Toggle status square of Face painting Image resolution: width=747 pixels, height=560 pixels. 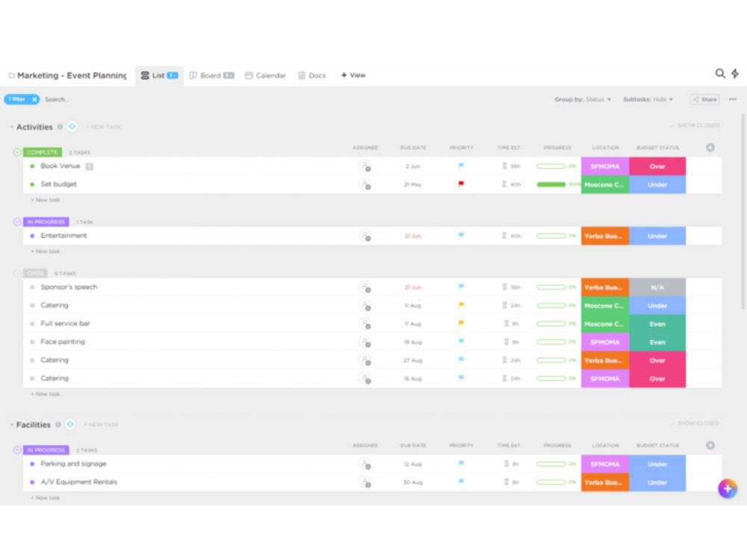click(x=32, y=342)
